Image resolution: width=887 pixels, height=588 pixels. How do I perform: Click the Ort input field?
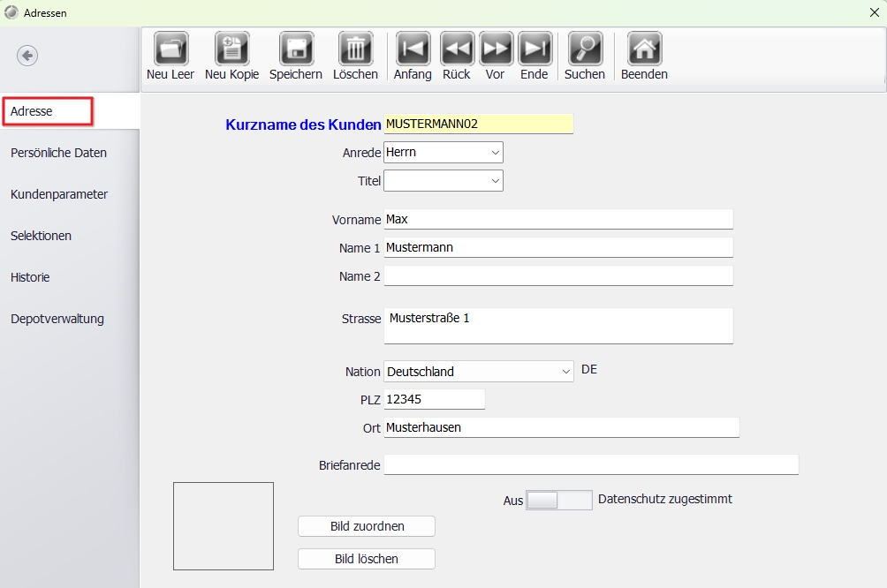pyautogui.click(x=562, y=427)
